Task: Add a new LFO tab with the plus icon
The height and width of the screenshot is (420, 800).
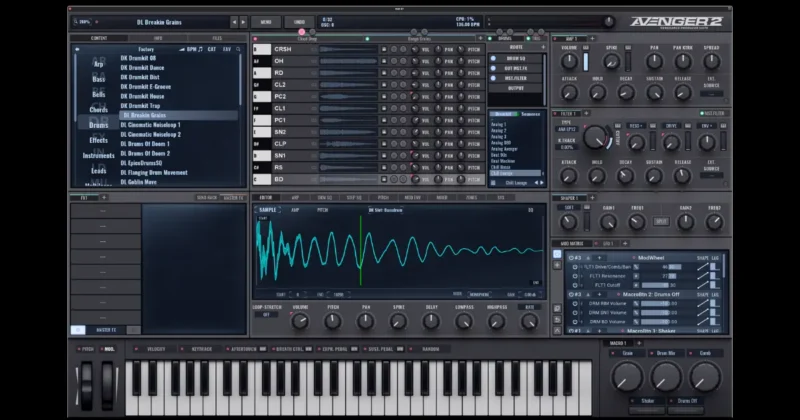Action: [625, 243]
